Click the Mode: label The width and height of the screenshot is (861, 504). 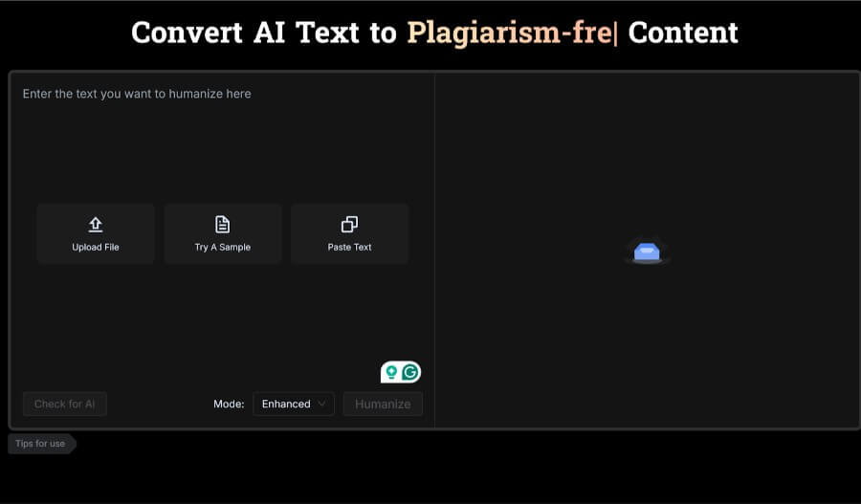tap(229, 405)
